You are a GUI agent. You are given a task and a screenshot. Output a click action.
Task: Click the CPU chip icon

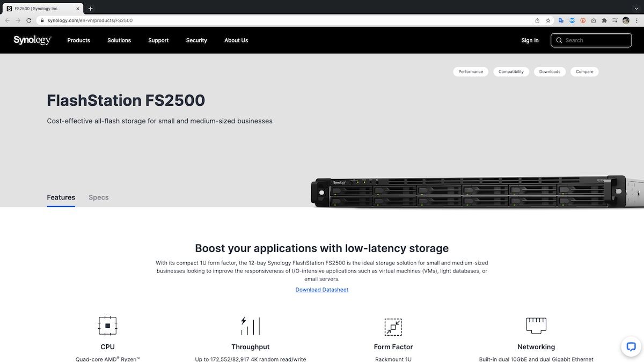click(107, 326)
